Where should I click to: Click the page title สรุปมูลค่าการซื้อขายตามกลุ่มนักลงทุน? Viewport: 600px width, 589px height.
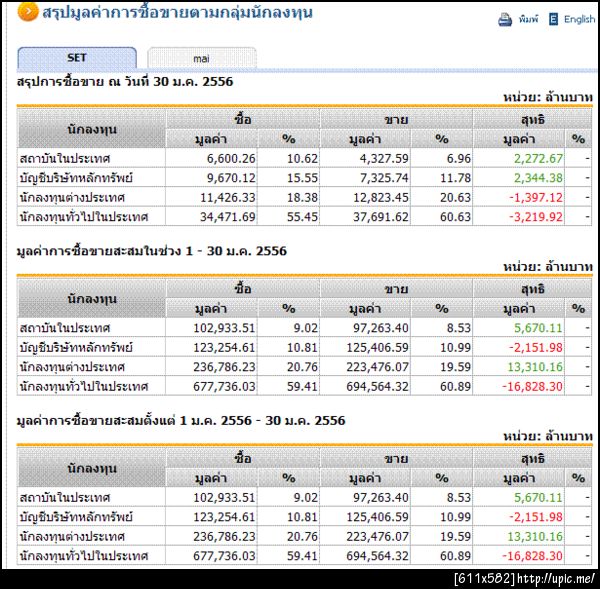[178, 13]
